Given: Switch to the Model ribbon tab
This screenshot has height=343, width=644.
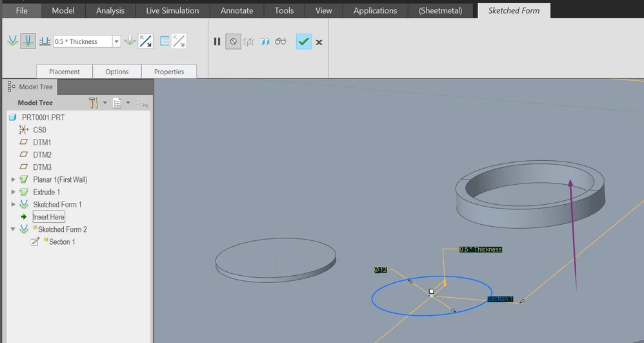Looking at the screenshot, I should click(x=63, y=11).
